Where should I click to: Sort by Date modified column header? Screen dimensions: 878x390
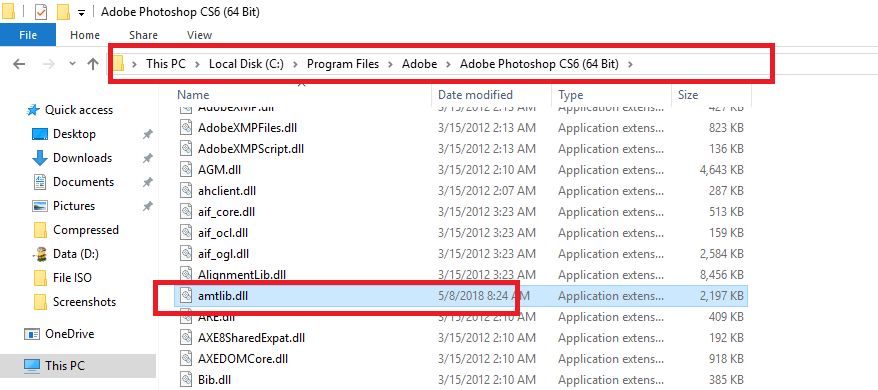pos(475,95)
